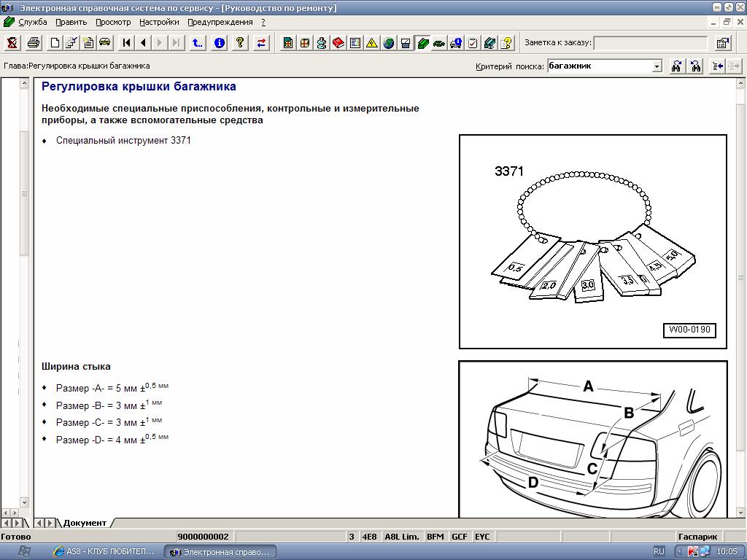Screen dimensions: 747x560
Task: Click the yellow warning triangle icon
Action: click(372, 43)
